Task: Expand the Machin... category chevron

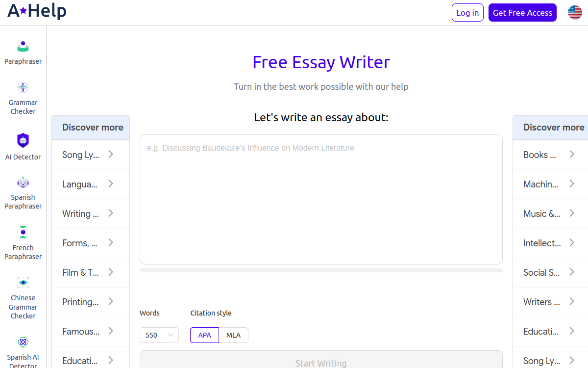Action: (x=572, y=184)
